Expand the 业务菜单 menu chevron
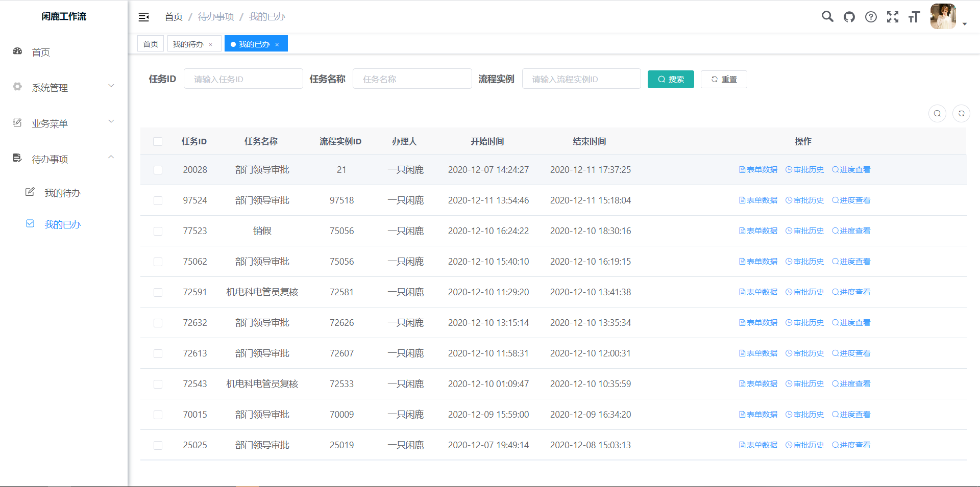The image size is (980, 487). (111, 121)
